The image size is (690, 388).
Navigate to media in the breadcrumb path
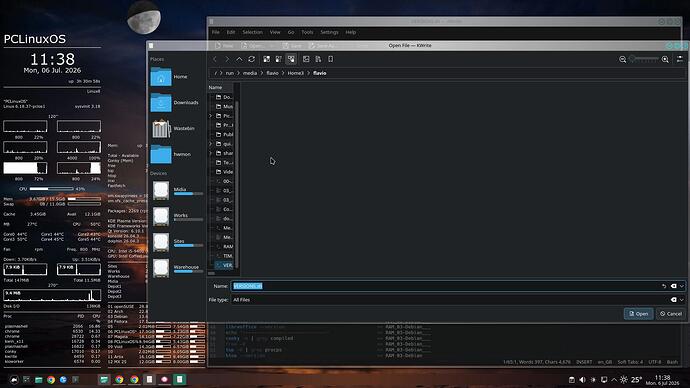click(x=250, y=73)
